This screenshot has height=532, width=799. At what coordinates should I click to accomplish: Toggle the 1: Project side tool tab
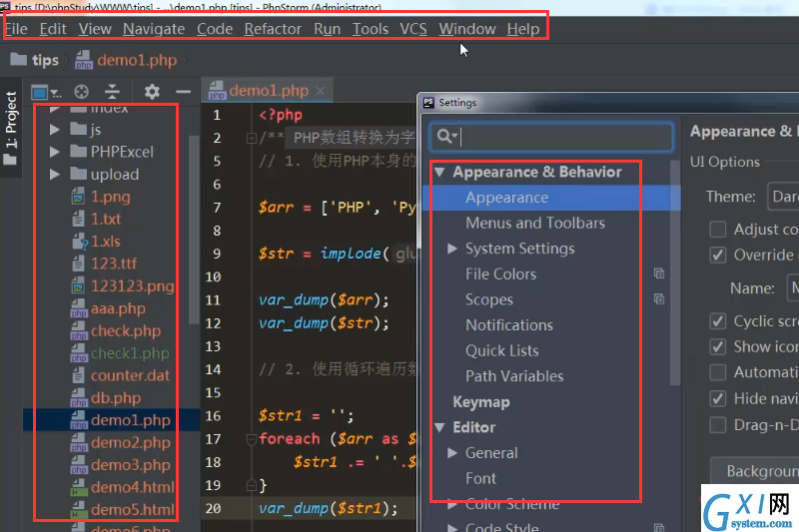pyautogui.click(x=11, y=129)
